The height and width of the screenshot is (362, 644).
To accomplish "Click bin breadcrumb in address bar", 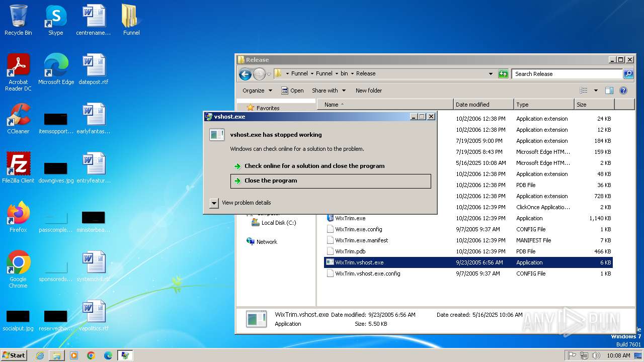I will click(x=344, y=73).
